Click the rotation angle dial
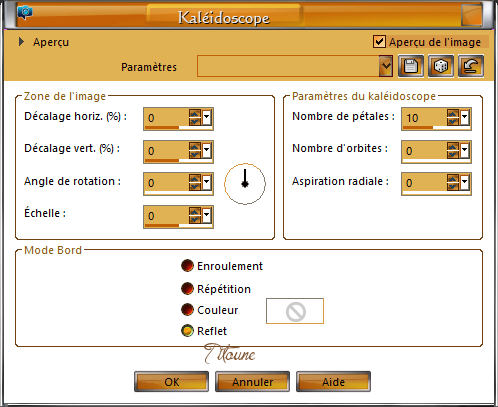 pos(245,184)
